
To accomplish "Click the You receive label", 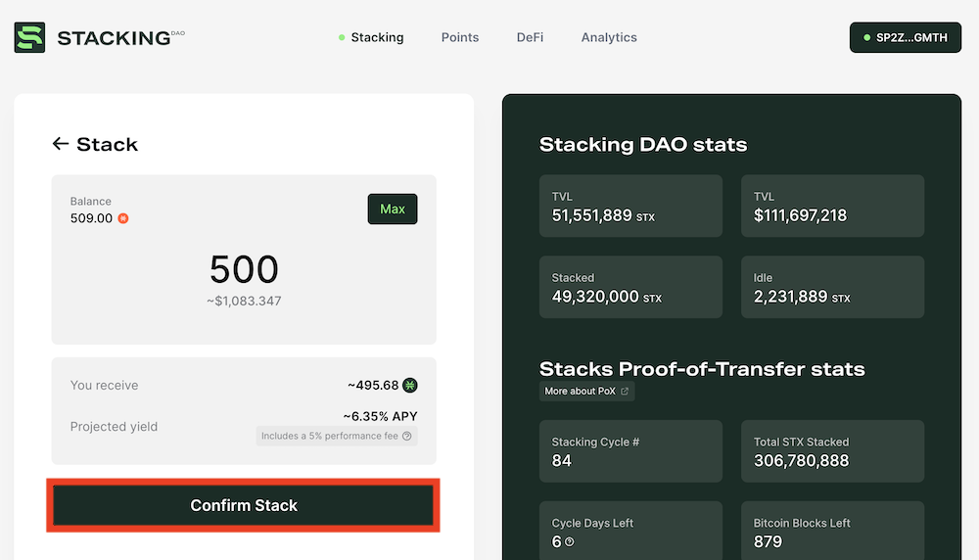I will (105, 385).
